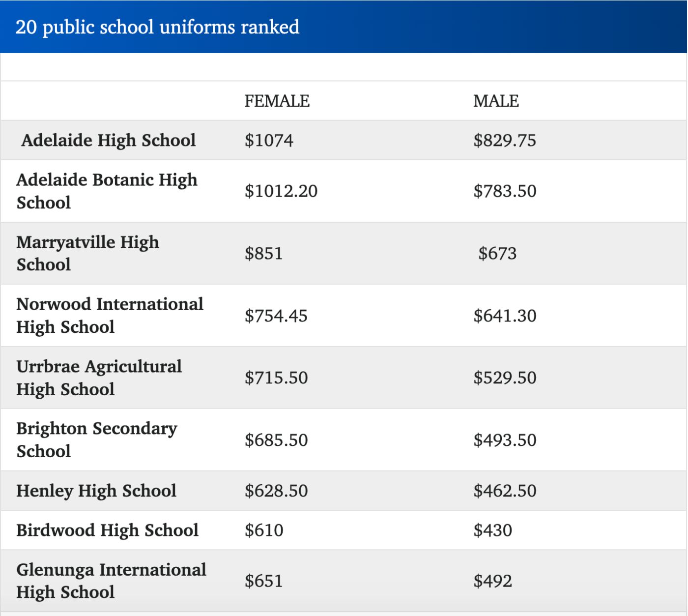
Task: Select Henley's $462.50 male price
Action: pos(505,491)
